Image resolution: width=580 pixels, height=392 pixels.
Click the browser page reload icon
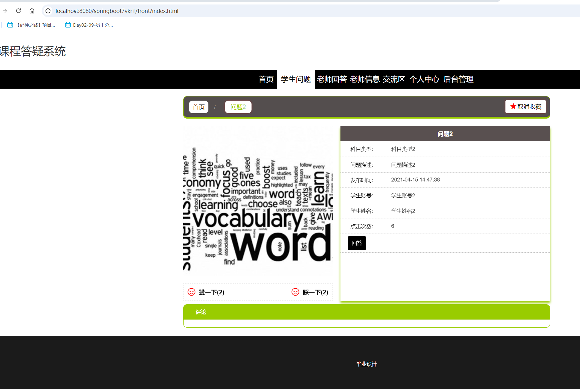point(18,11)
